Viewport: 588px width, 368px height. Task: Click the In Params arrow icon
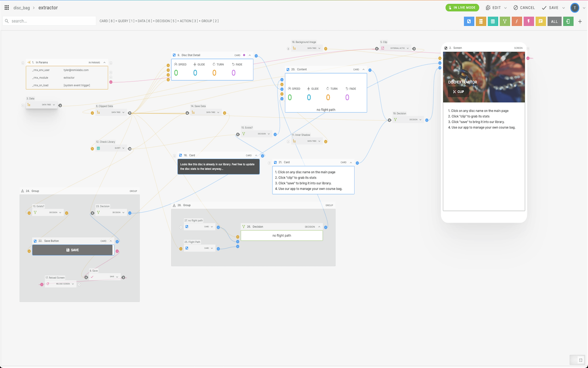(28, 62)
